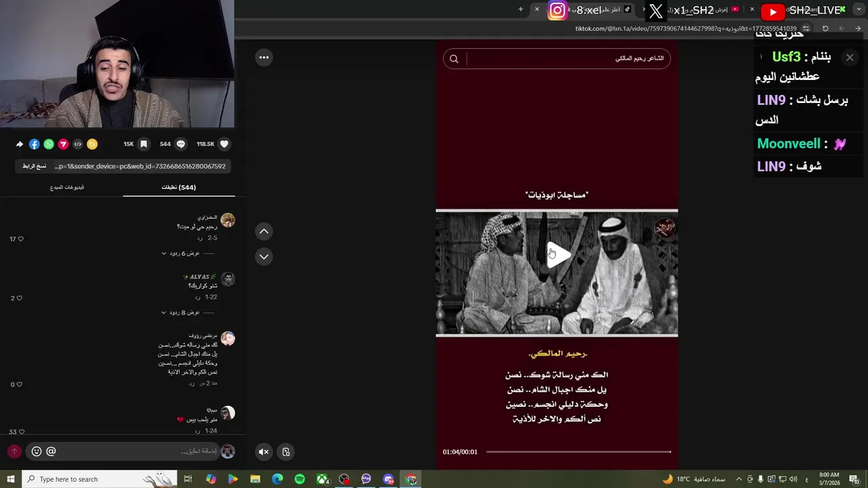This screenshot has width=868, height=488.
Task: Click the tiktok.com address bar URL
Action: pos(686,28)
